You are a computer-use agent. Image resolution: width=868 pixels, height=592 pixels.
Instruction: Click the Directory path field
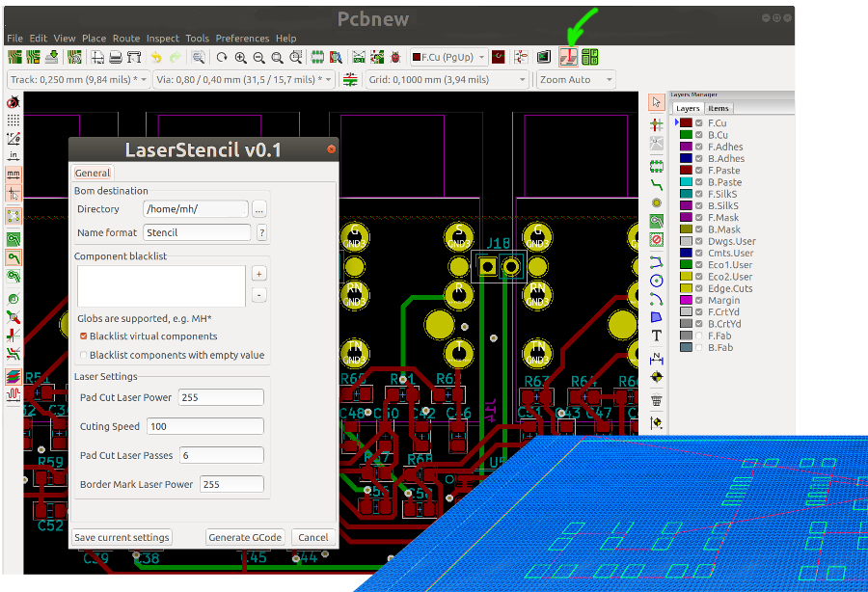click(196, 209)
